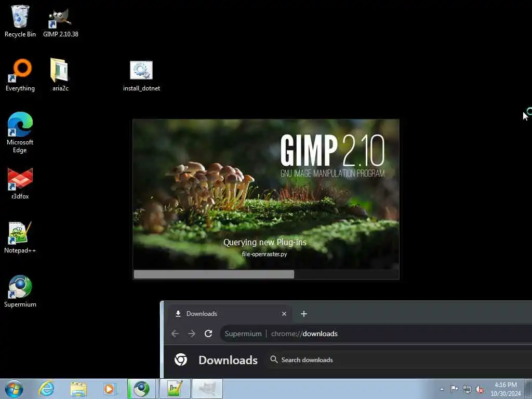Open the Everything search shortcut
Image resolution: width=532 pixels, height=399 pixels.
click(x=20, y=75)
